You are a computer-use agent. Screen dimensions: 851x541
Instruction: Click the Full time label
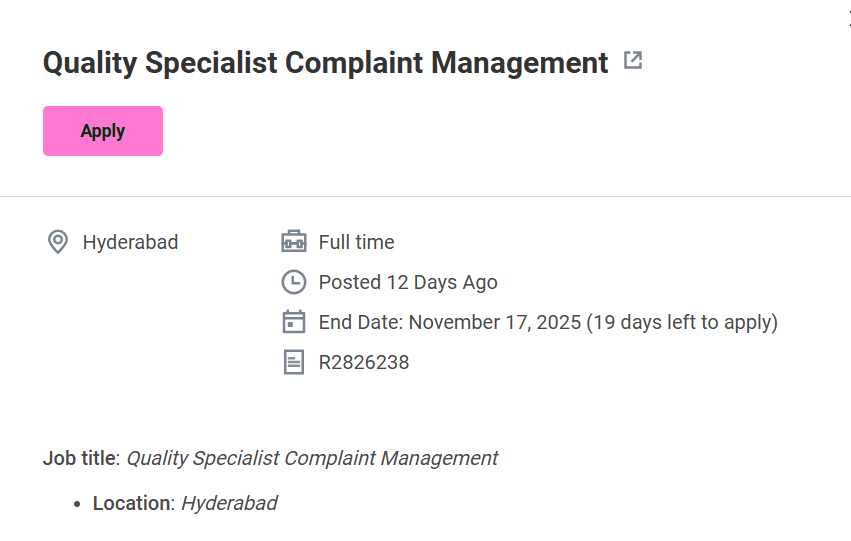(356, 242)
